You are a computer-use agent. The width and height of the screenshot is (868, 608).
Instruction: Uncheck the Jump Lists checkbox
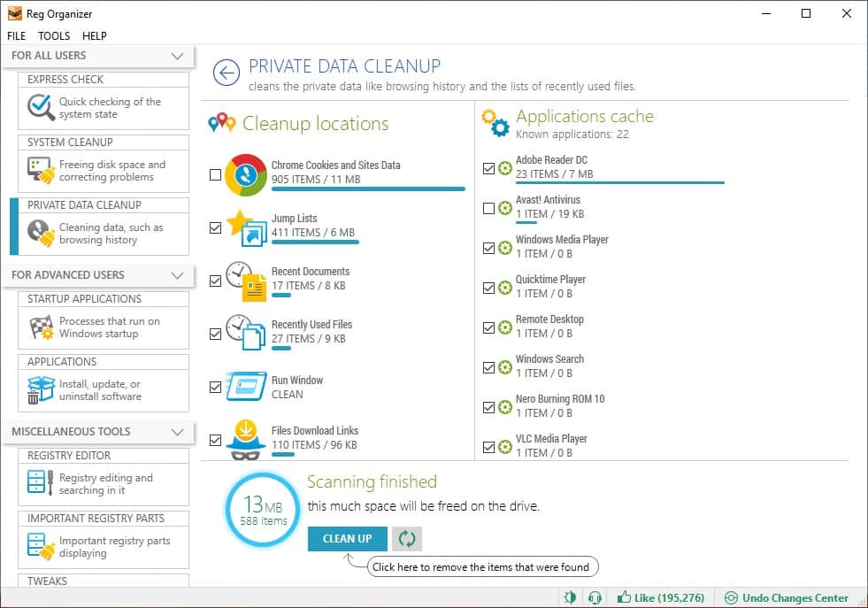tap(215, 227)
